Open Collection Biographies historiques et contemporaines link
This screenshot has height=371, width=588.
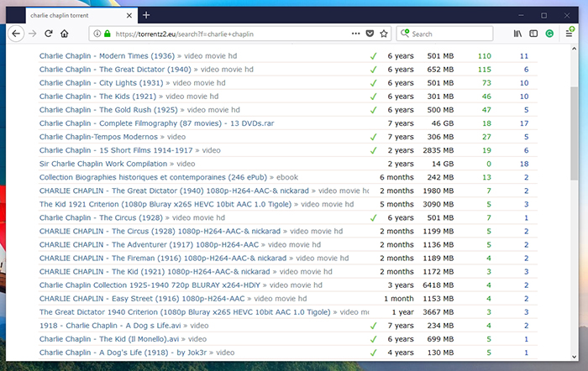(x=153, y=177)
